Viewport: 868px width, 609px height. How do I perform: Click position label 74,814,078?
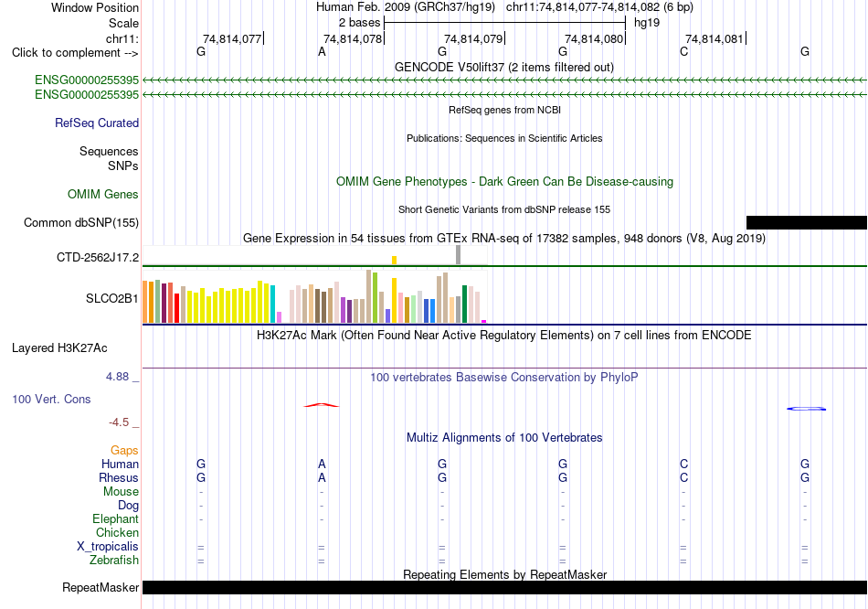[x=353, y=38]
